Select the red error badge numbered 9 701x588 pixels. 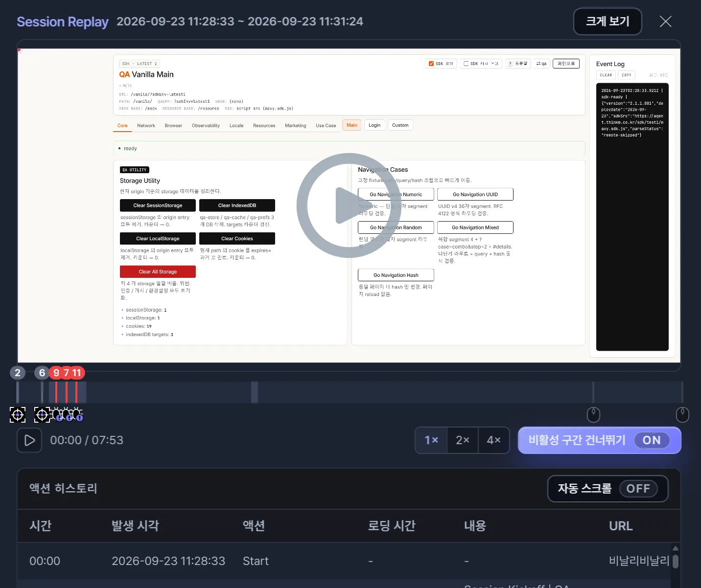[x=56, y=373]
